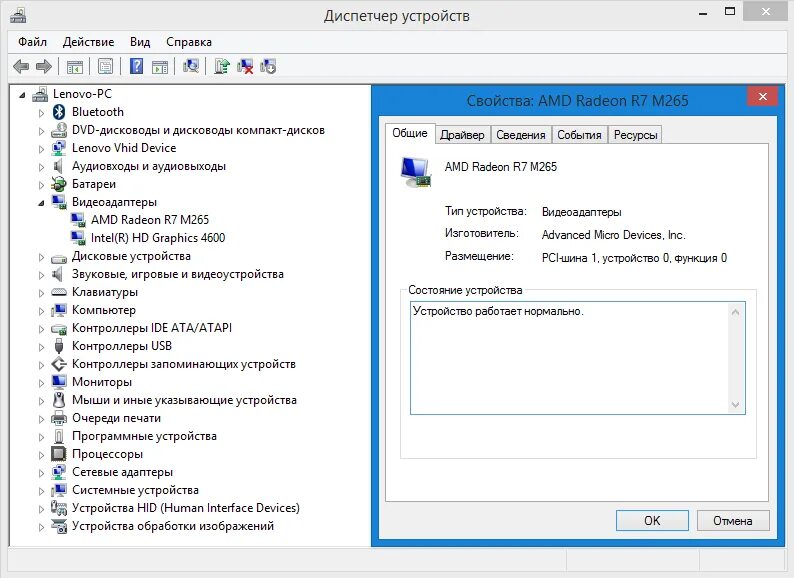Click the Disable device toolbar icon
The image size is (794, 578).
268,66
